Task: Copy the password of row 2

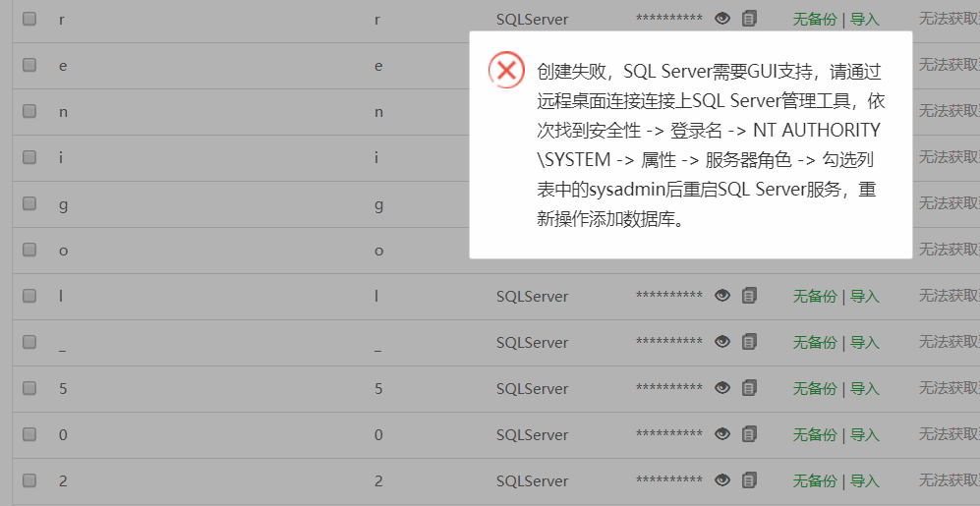Action: point(749,480)
